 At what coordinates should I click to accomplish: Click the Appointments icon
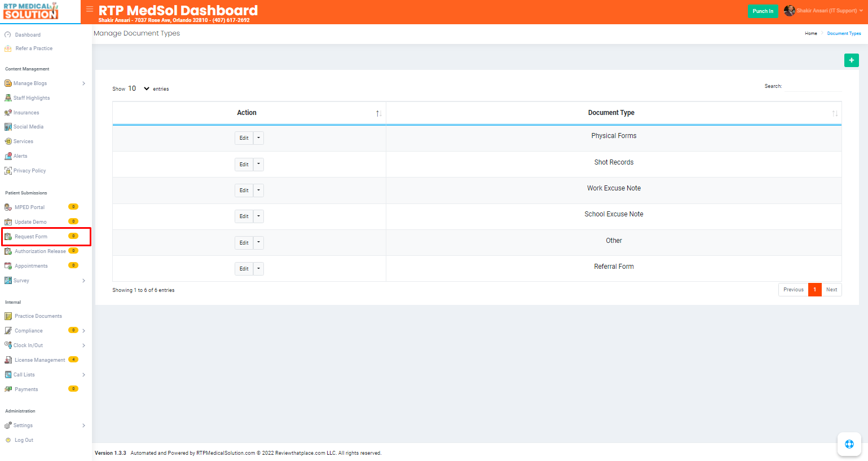8,266
